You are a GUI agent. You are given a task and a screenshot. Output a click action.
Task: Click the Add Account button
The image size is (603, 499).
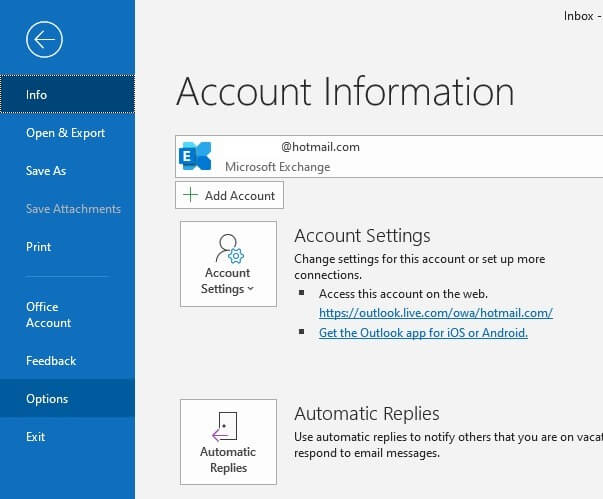pyautogui.click(x=230, y=195)
